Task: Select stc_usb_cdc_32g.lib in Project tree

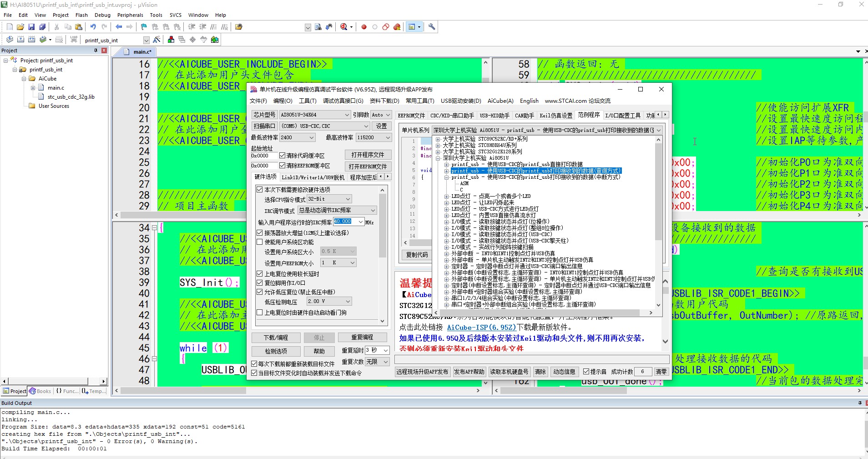Action: click(x=71, y=97)
